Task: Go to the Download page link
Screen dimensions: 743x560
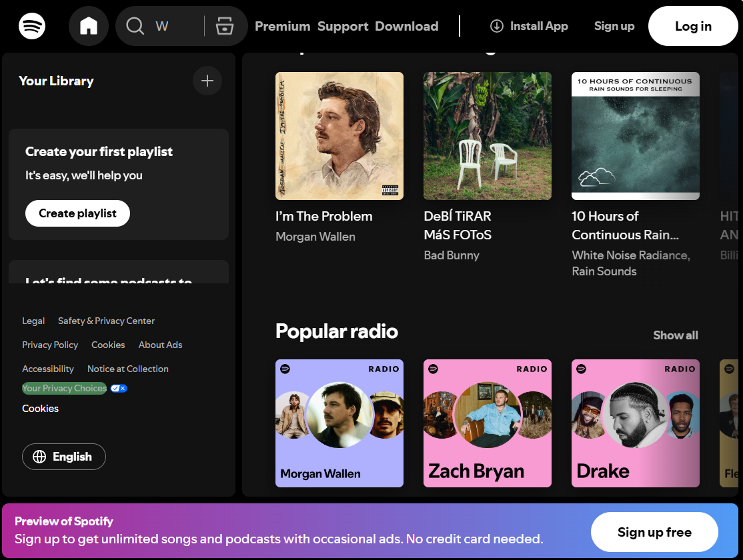Action: 406,26
